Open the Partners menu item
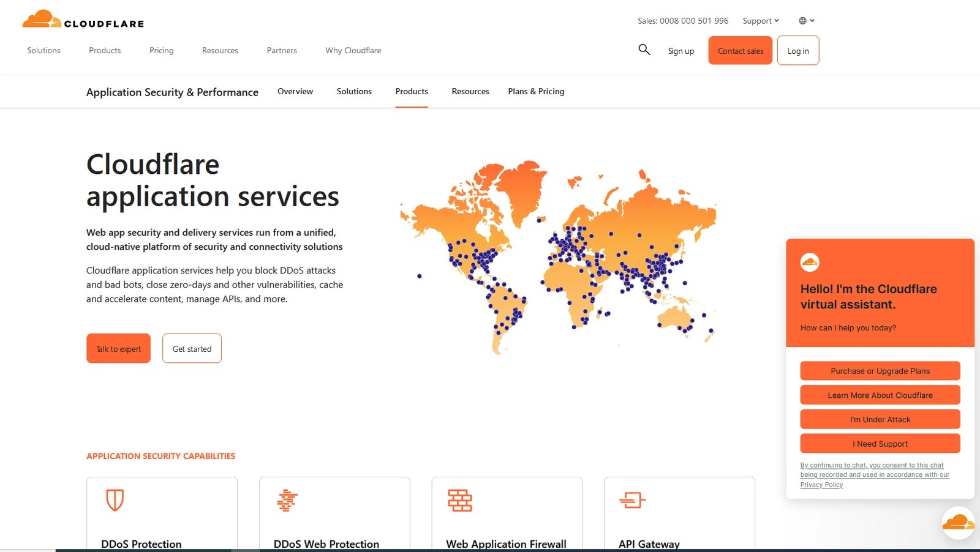Viewport: 980px width, 552px height. pyautogui.click(x=282, y=51)
